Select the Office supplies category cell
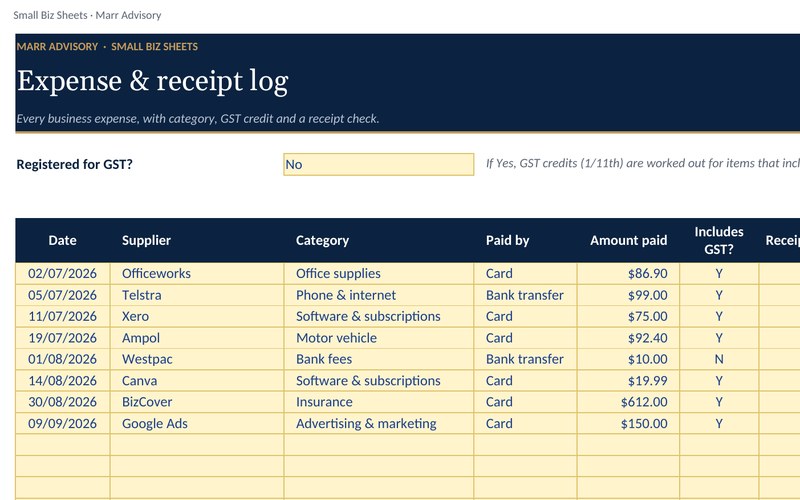The width and height of the screenshot is (800, 500). coord(379,273)
